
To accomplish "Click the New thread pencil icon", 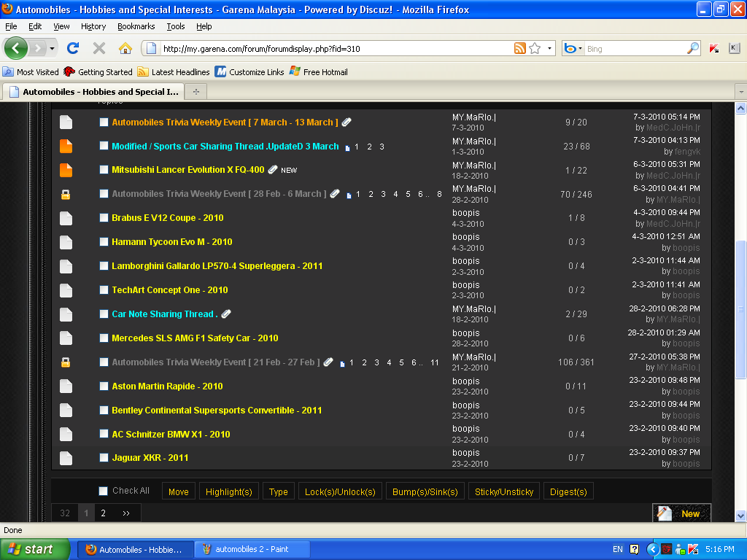I will tap(665, 513).
